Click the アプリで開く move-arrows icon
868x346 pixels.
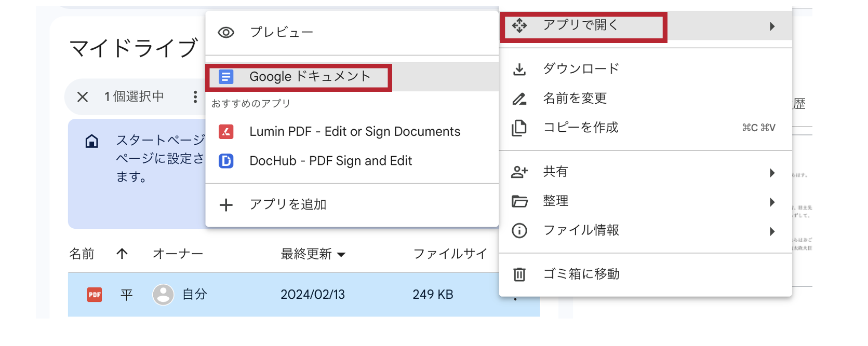coord(519,25)
